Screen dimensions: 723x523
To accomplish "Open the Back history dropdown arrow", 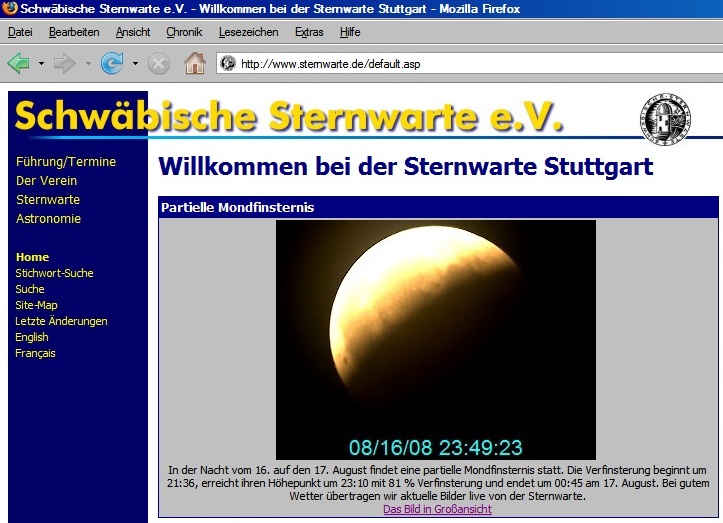I will point(41,63).
